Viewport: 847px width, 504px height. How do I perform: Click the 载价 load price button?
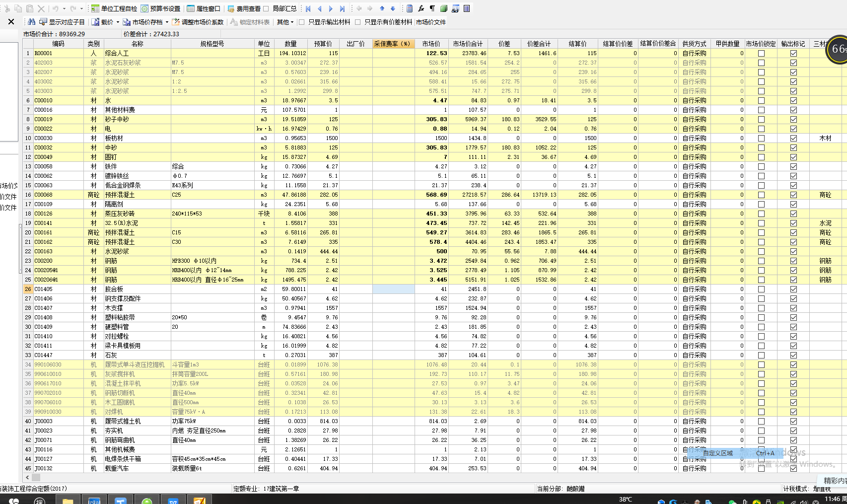(x=102, y=22)
